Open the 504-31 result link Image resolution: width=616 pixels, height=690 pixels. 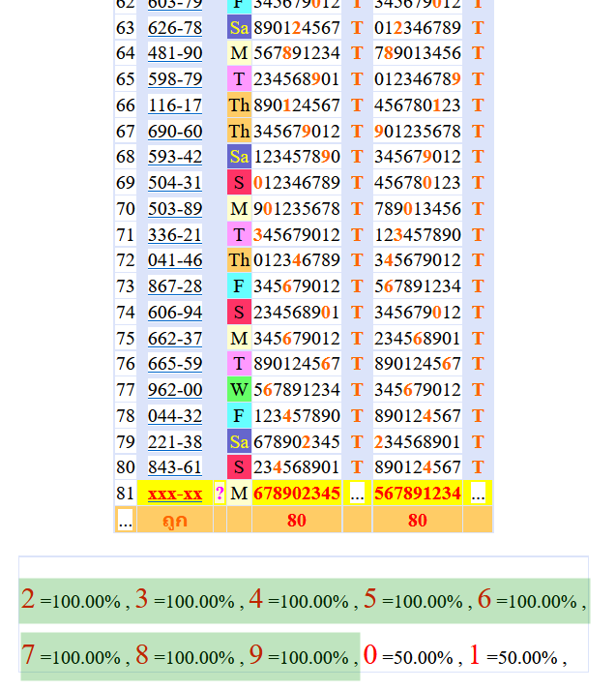pos(175,183)
